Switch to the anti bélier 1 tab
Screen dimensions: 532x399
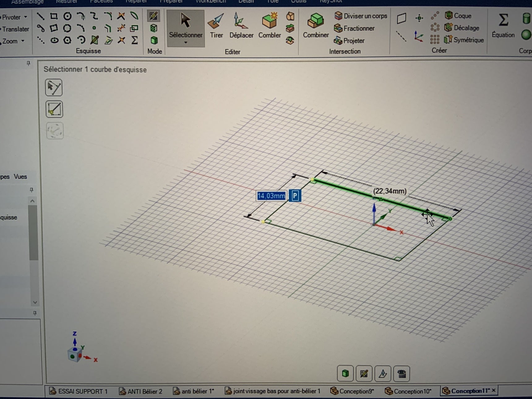coord(194,391)
